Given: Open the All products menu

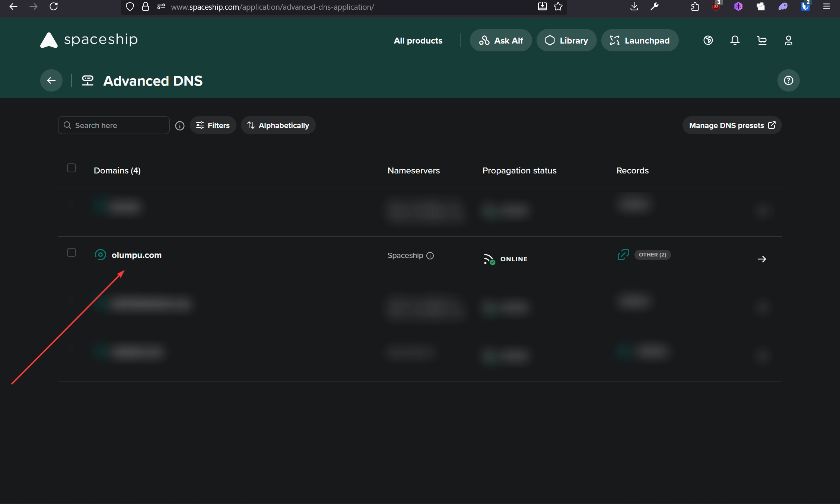Looking at the screenshot, I should pos(418,41).
